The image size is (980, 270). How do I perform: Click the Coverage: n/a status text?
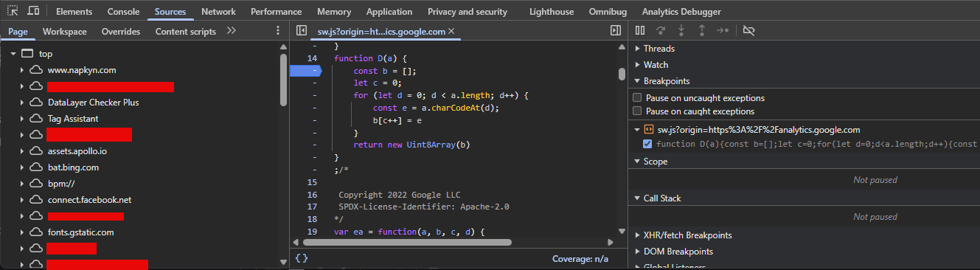tap(580, 260)
